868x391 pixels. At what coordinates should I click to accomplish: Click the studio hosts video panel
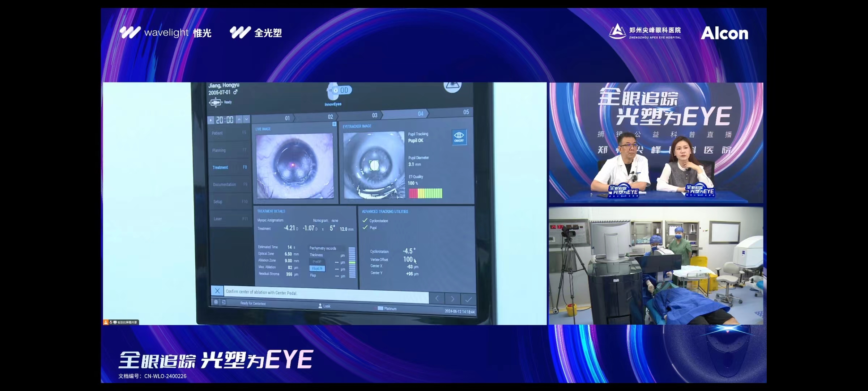click(x=656, y=143)
